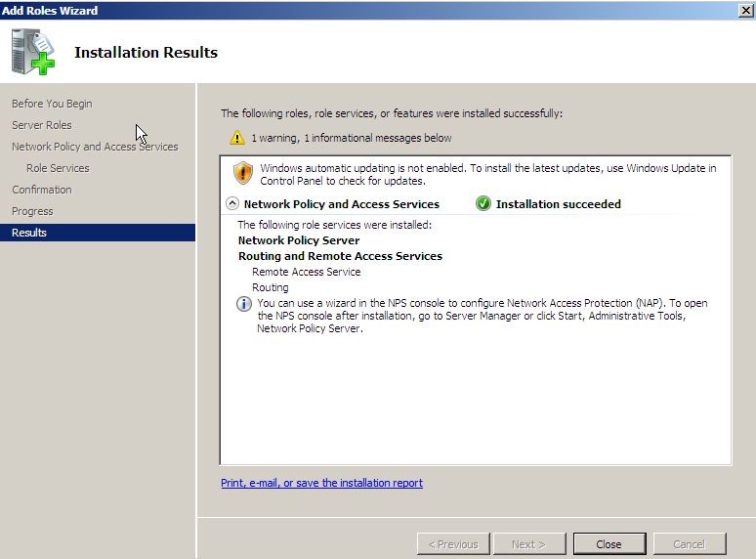Select Progress step in sidebar
756x559 pixels.
(x=32, y=211)
